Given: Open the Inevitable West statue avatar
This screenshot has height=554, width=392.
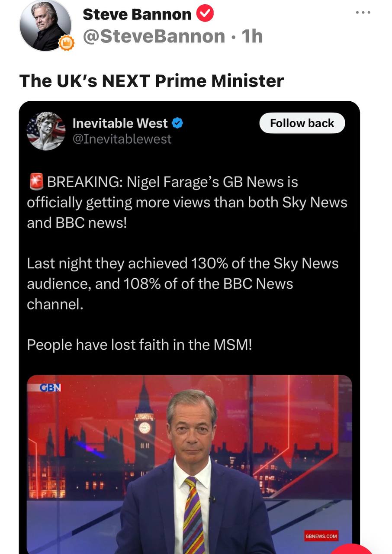Looking at the screenshot, I should pyautogui.click(x=46, y=131).
